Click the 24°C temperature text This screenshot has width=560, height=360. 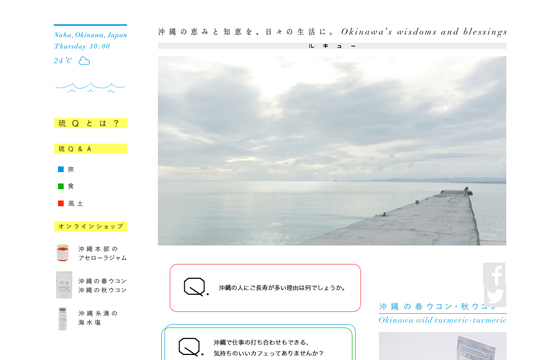click(63, 61)
